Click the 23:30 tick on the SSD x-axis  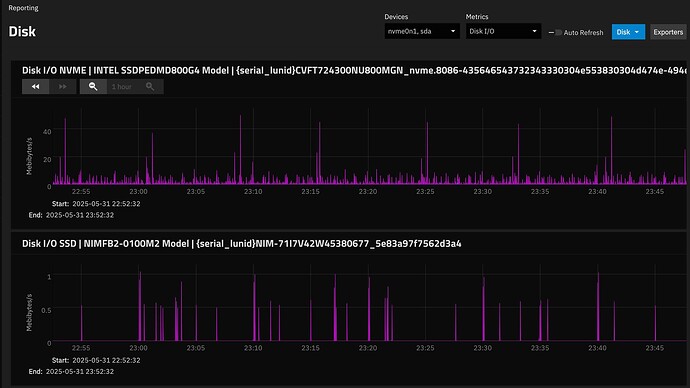482,348
